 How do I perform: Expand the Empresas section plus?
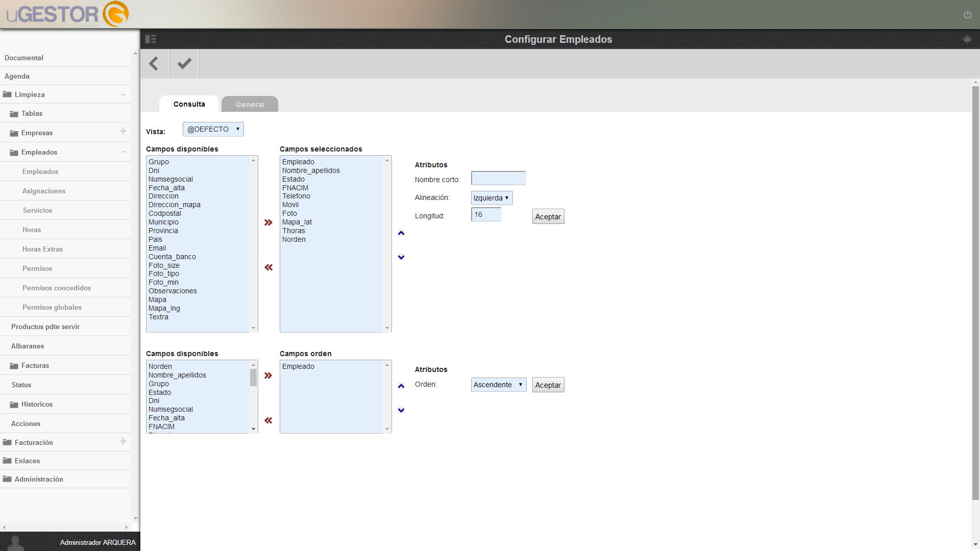pos(123,131)
